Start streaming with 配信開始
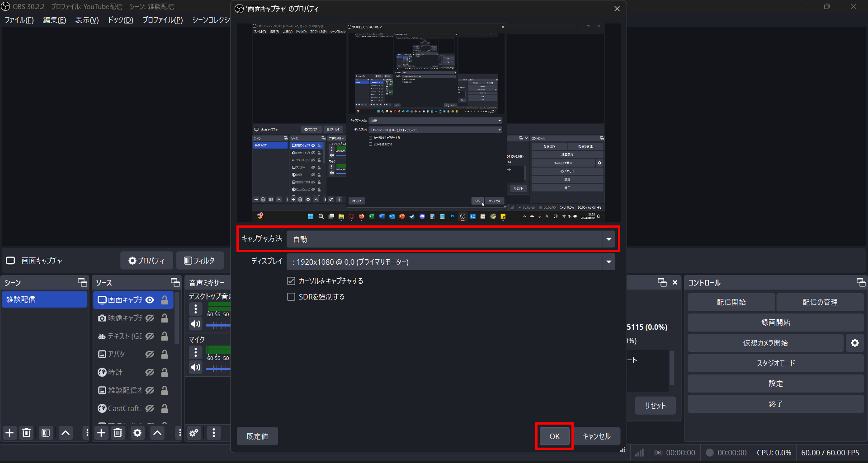Screen dimensions: 868x463 731,302
